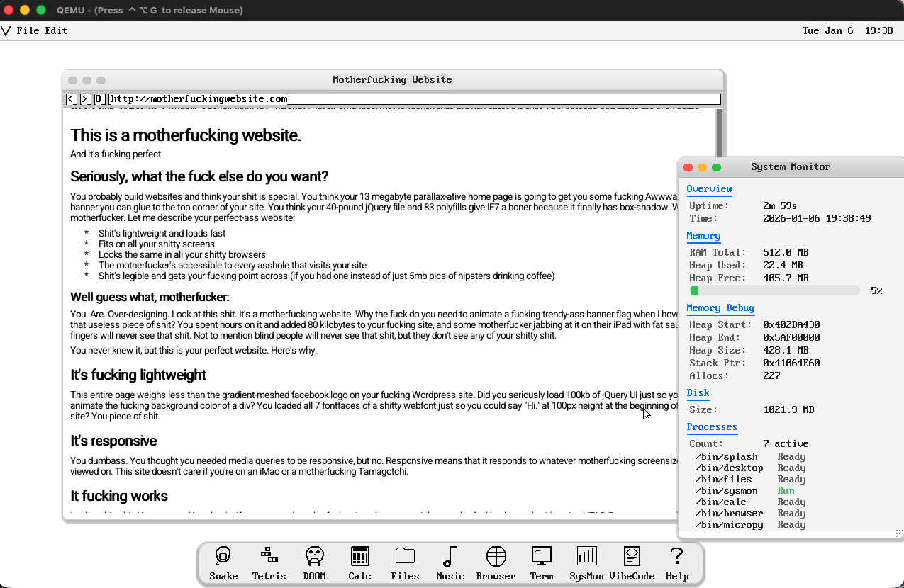Click the browser URL address field
Image resolution: width=904 pixels, height=588 pixels.
(415, 99)
